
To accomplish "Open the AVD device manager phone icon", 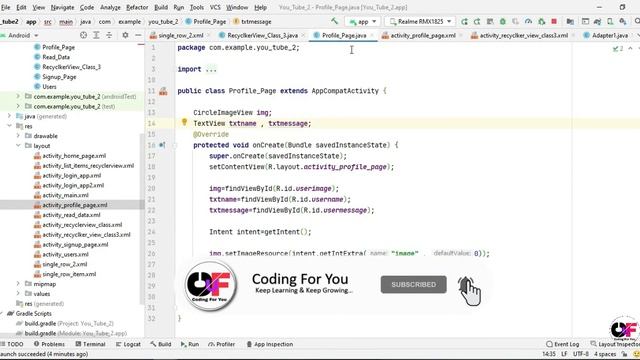I will tap(610, 22).
